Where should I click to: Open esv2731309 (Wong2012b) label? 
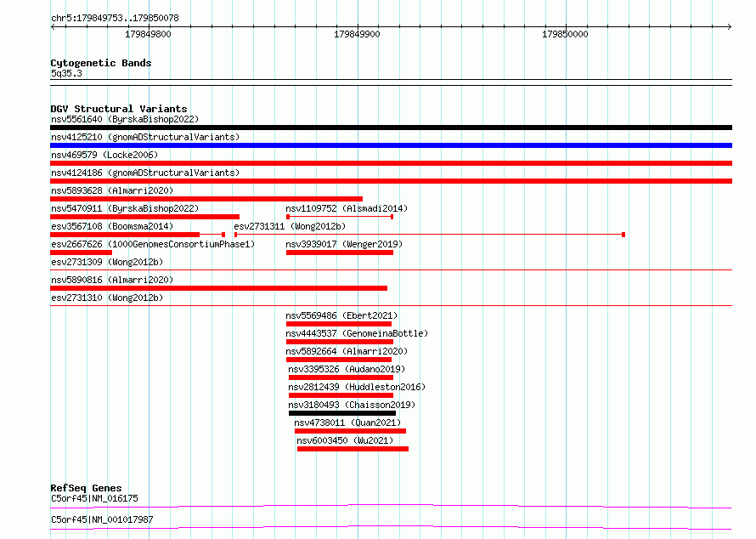[107, 262]
